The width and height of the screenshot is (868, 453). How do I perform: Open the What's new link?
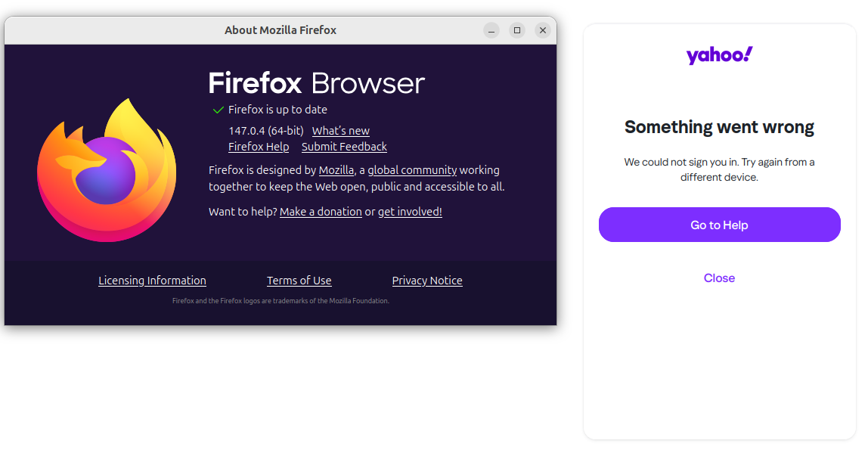pos(340,131)
